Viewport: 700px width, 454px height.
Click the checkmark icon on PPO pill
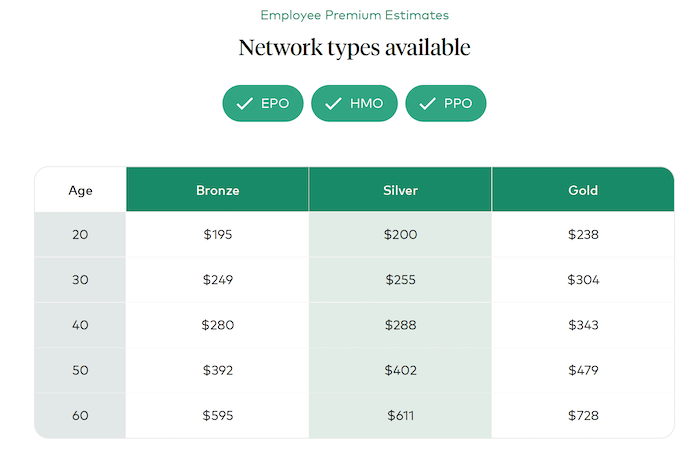click(427, 104)
